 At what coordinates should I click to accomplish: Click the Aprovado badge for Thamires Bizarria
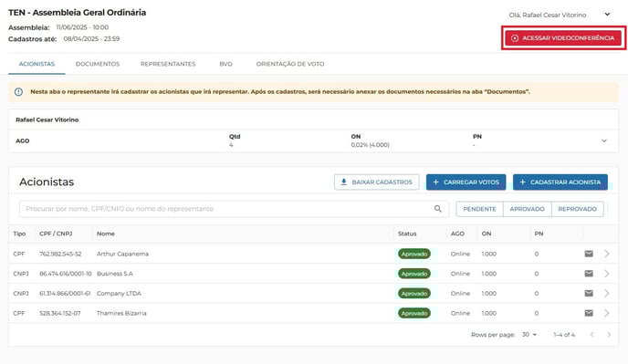coord(414,313)
